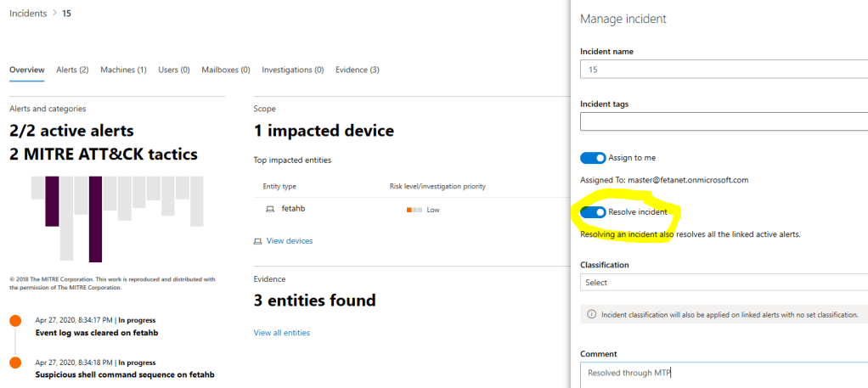
Task: Click the Incident name input field
Action: [724, 70]
